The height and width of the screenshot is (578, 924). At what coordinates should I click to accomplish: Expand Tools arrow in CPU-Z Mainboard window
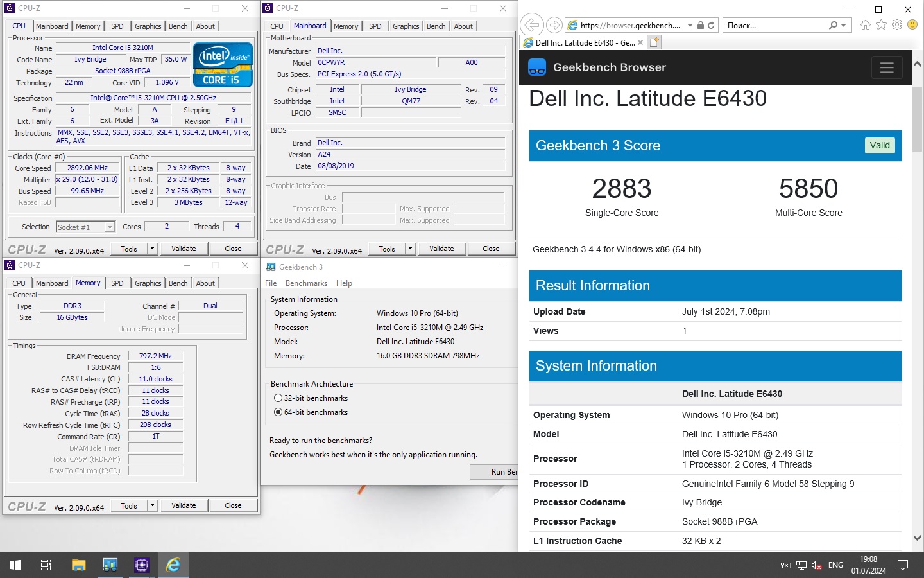pos(411,249)
